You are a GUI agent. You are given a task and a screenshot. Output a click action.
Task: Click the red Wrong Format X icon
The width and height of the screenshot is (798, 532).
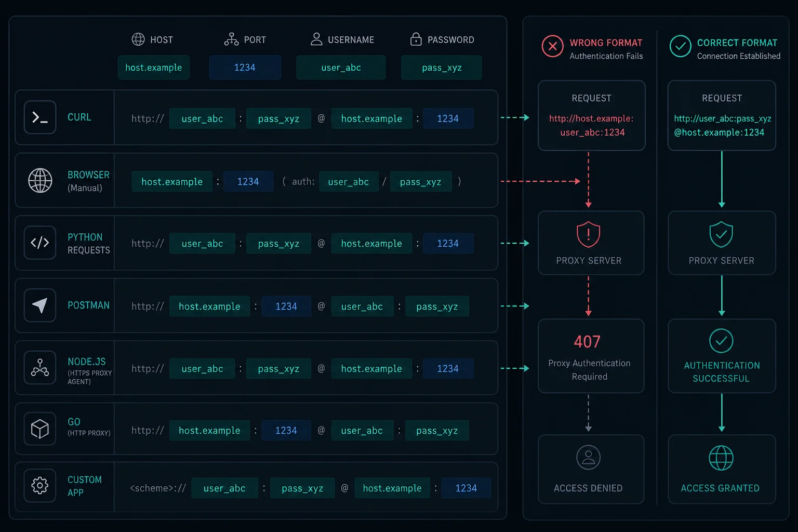(x=553, y=46)
